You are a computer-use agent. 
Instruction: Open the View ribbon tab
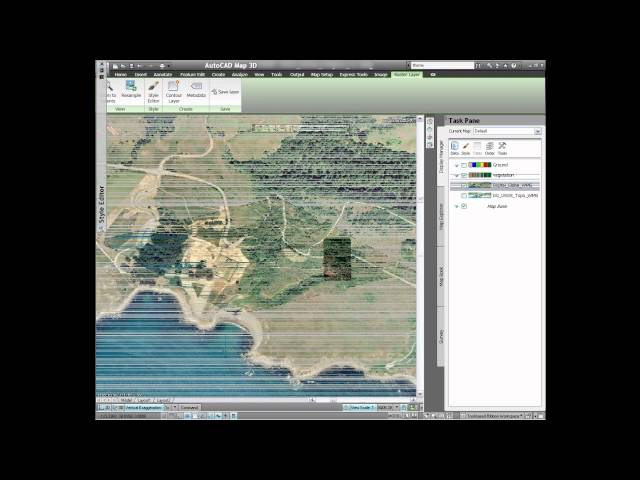point(259,75)
